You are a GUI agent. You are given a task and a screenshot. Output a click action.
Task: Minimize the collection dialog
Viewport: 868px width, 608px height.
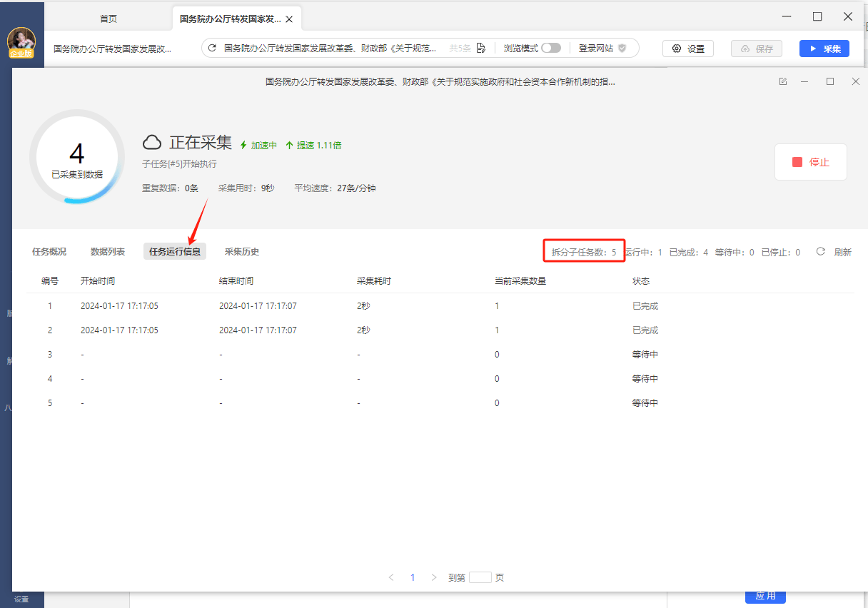click(804, 82)
